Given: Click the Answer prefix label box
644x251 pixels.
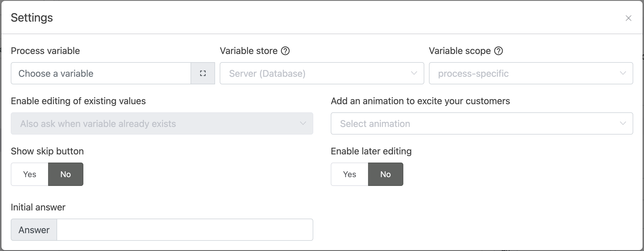Looking at the screenshot, I should click(34, 230).
